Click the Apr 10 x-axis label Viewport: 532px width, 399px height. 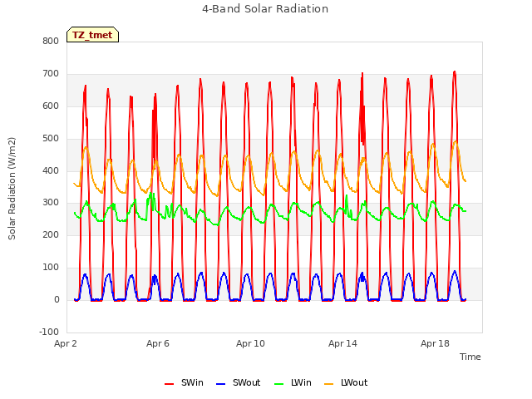[250, 343]
